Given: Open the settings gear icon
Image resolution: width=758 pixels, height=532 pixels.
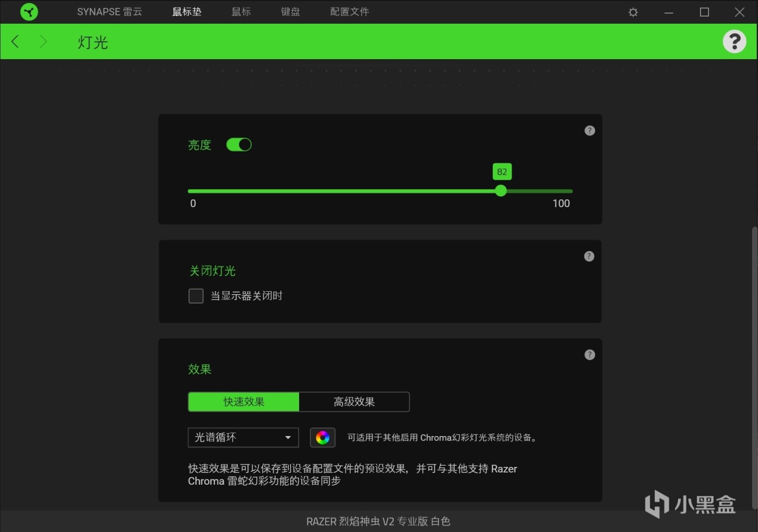Looking at the screenshot, I should pos(633,12).
